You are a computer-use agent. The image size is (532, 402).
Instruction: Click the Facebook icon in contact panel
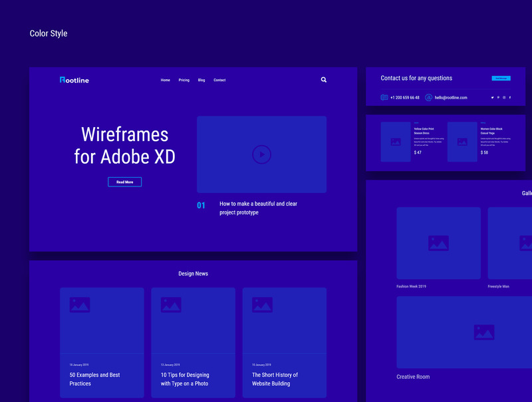pos(509,97)
